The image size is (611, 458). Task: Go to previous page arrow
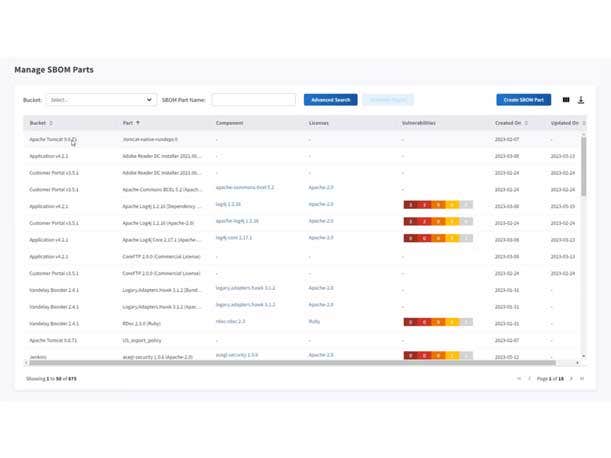[x=528, y=379]
